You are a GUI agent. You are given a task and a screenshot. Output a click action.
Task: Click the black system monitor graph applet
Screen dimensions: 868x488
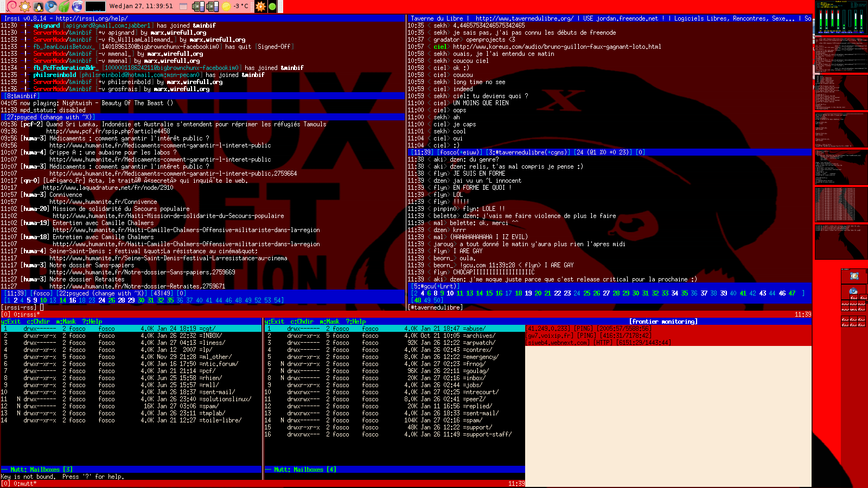(95, 7)
